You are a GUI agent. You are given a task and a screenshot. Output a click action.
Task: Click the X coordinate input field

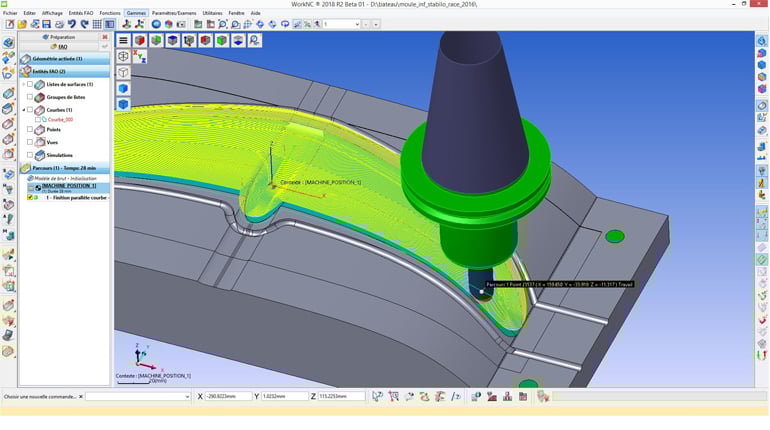(x=230, y=397)
